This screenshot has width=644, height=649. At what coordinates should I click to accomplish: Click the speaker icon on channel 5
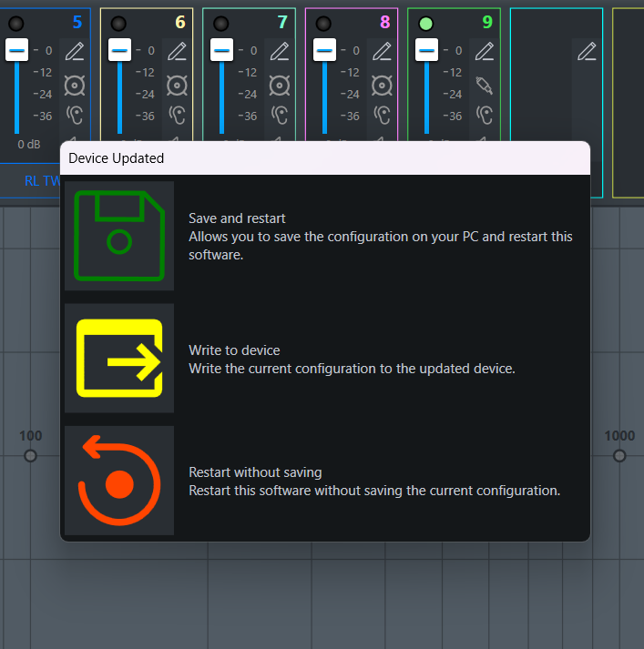click(x=75, y=86)
